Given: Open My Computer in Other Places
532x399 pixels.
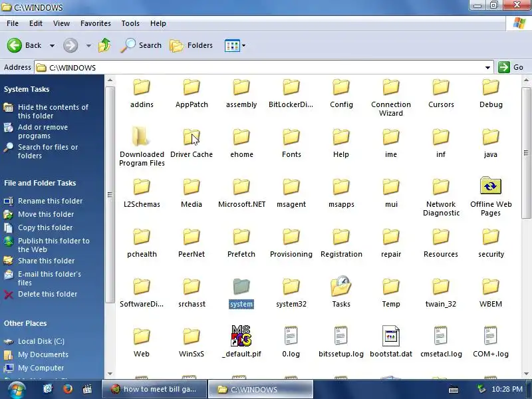Looking at the screenshot, I should (41, 368).
